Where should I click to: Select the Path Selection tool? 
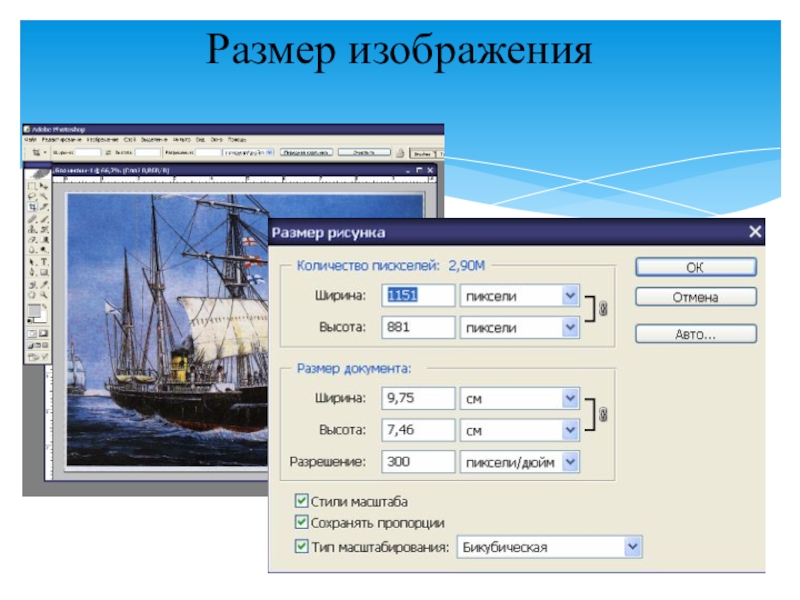point(32,262)
